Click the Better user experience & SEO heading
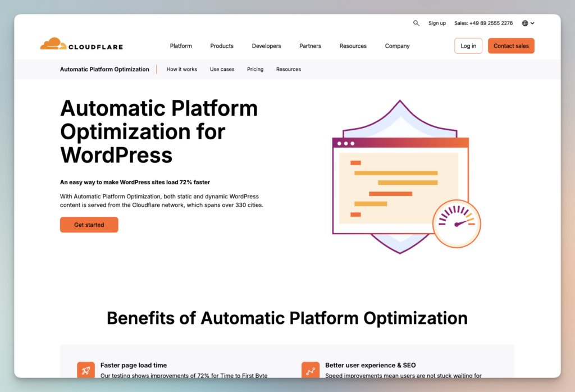The width and height of the screenshot is (575, 392). pos(371,365)
